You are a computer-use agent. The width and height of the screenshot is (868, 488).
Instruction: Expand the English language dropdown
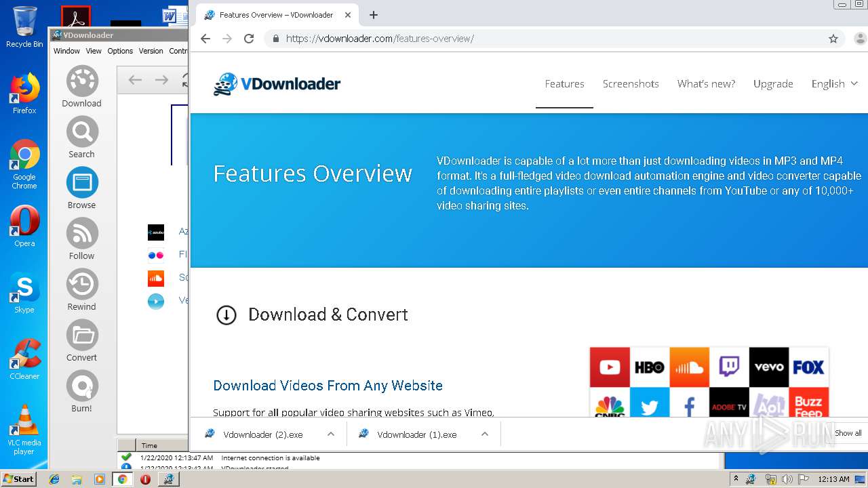(835, 84)
